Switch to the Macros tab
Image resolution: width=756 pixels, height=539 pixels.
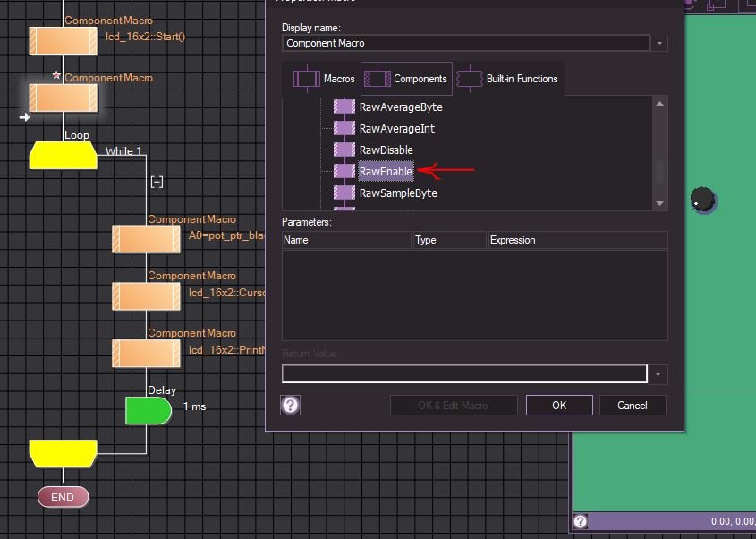pyautogui.click(x=325, y=79)
